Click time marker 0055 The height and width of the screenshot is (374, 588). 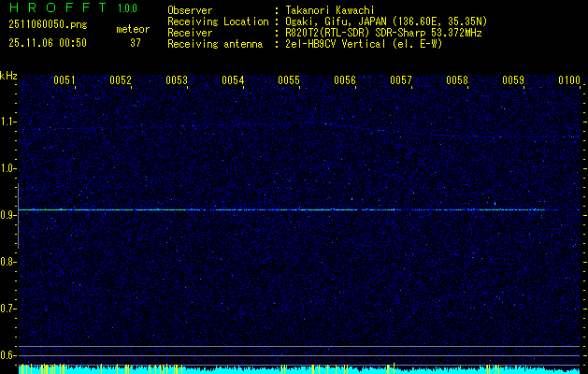point(289,80)
